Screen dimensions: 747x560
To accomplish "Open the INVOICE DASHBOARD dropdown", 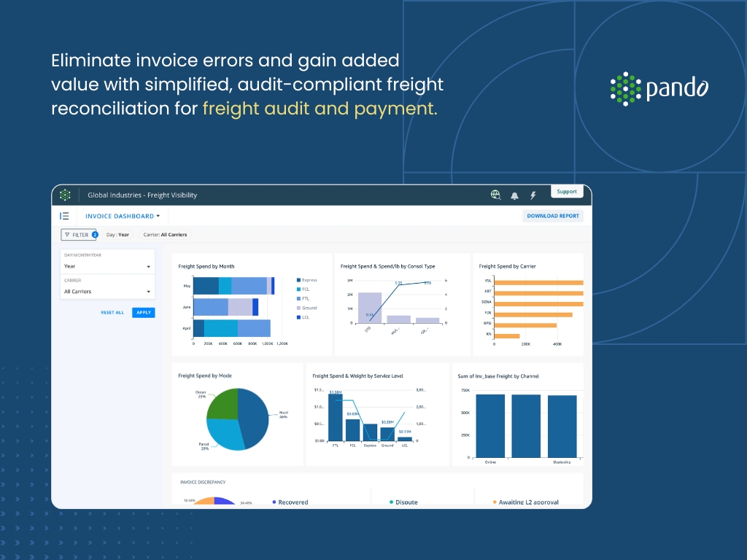I will pos(123,216).
